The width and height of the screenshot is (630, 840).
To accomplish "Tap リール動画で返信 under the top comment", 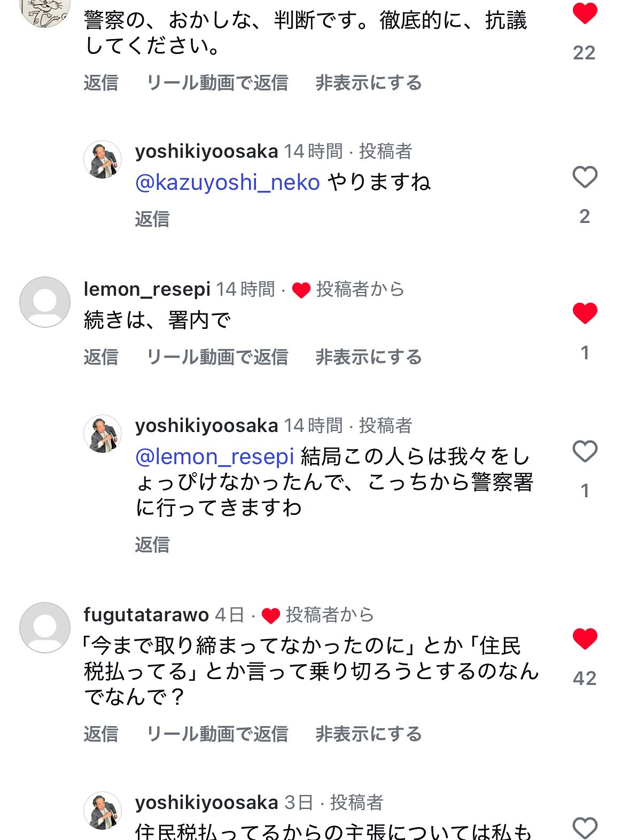I will pyautogui.click(x=217, y=83).
